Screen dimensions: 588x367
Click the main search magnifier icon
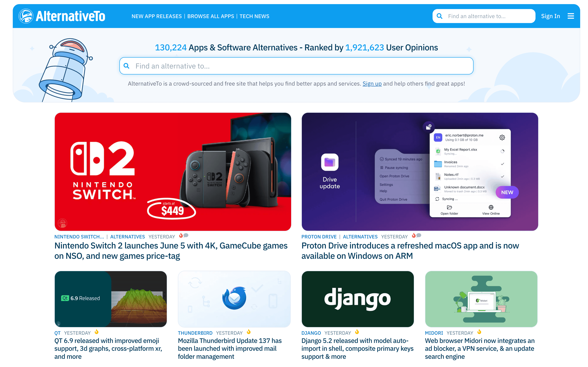pyautogui.click(x=127, y=66)
